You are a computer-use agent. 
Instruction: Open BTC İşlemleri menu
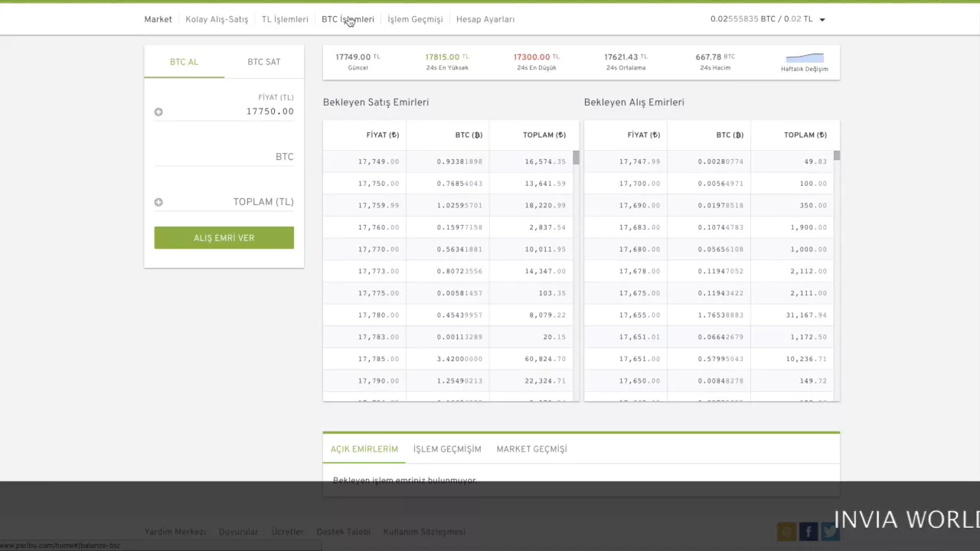coord(348,19)
